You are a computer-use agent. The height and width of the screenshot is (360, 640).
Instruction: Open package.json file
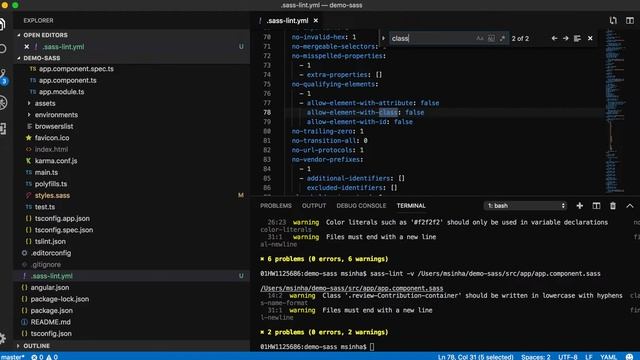(x=51, y=311)
